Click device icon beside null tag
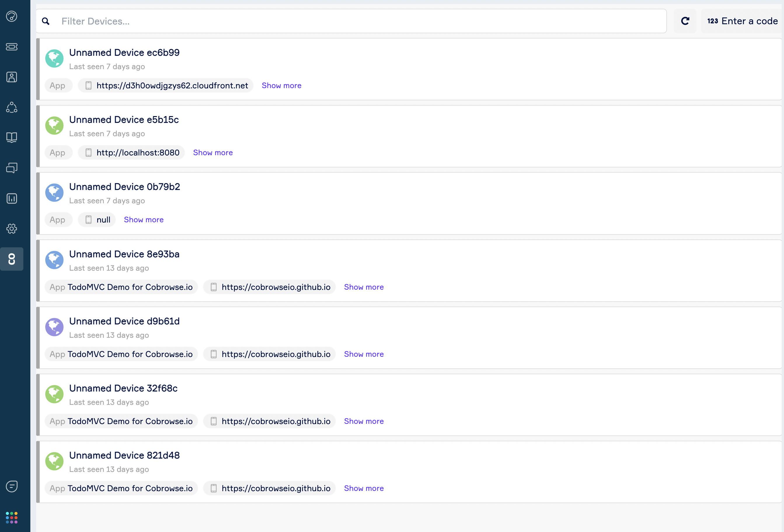The width and height of the screenshot is (784, 532). coord(88,219)
